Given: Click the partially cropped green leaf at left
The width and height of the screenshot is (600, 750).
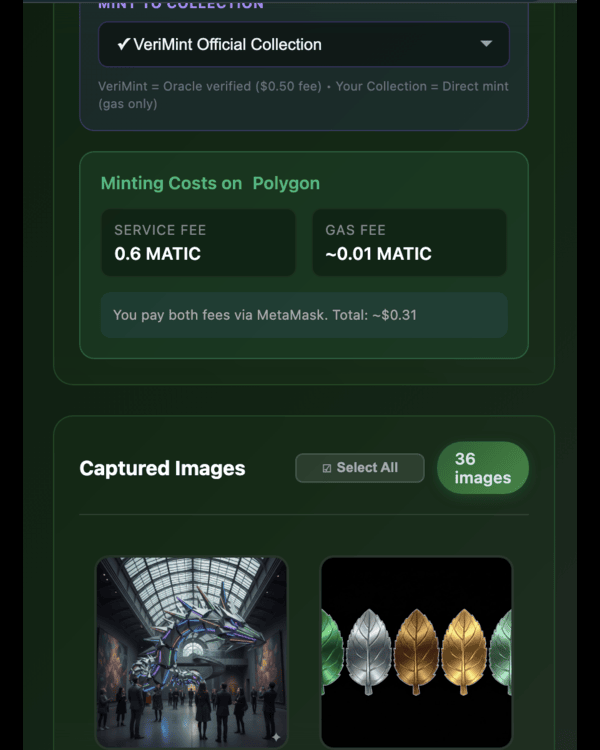Looking at the screenshot, I should (332, 652).
